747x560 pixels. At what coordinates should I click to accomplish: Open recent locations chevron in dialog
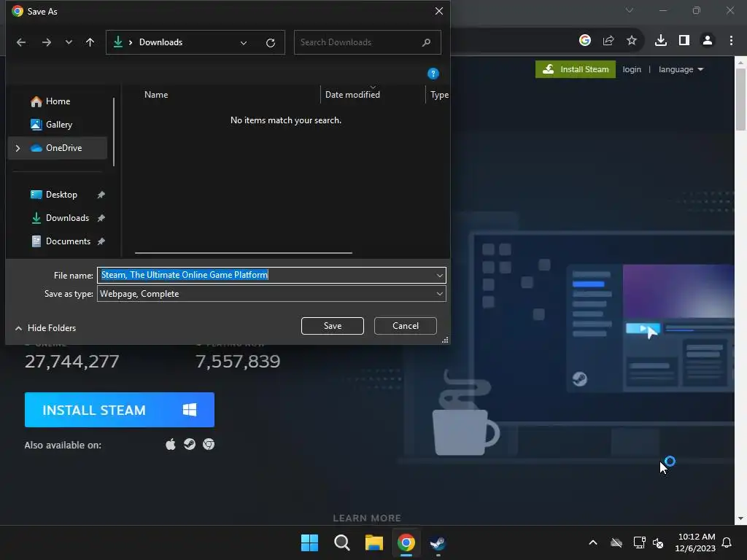(69, 42)
